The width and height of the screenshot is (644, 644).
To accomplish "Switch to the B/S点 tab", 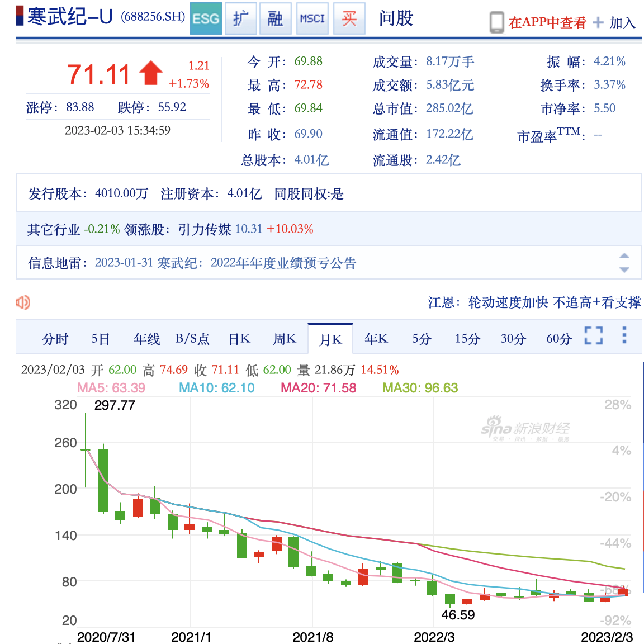I will [x=192, y=339].
